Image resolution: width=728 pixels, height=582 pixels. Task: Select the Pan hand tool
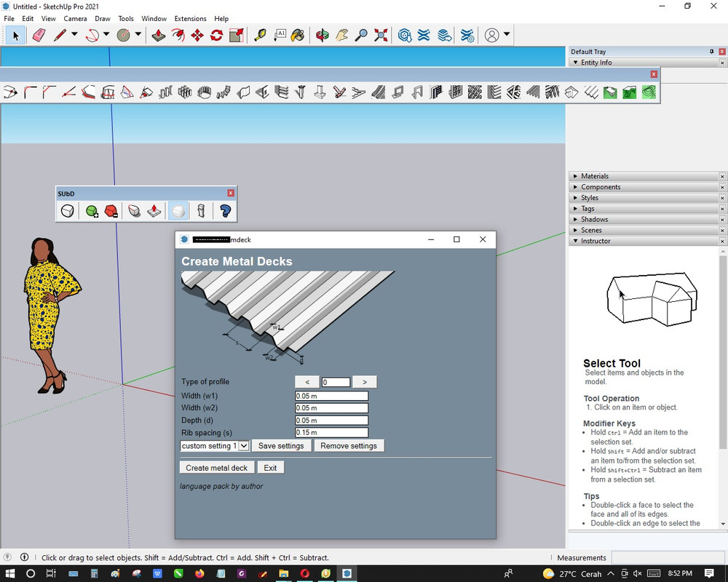pos(341,35)
